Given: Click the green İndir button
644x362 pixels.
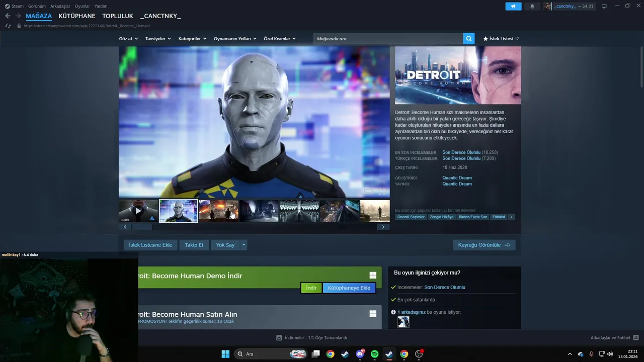Looking at the screenshot, I should (311, 288).
